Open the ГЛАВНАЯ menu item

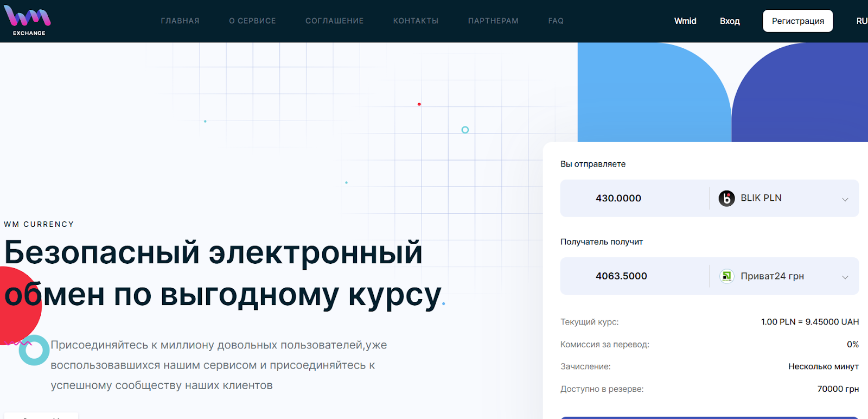[180, 21]
